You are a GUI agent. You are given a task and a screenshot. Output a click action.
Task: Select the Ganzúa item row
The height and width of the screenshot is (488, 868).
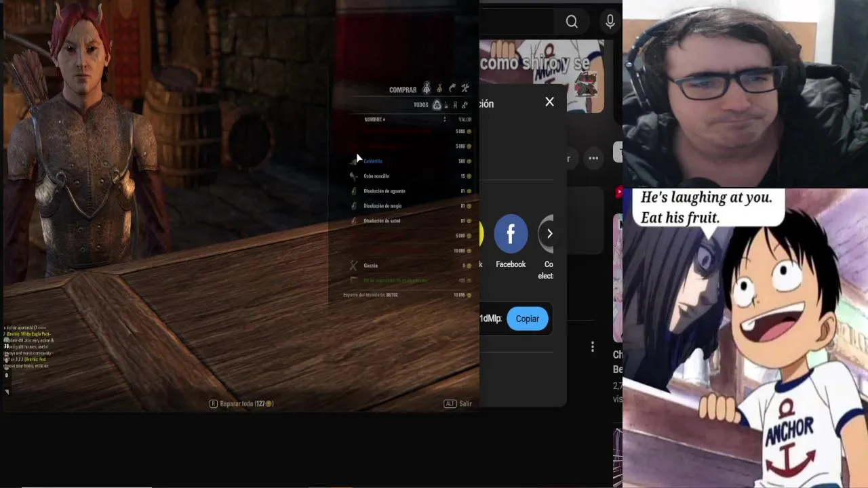pyautogui.click(x=410, y=266)
